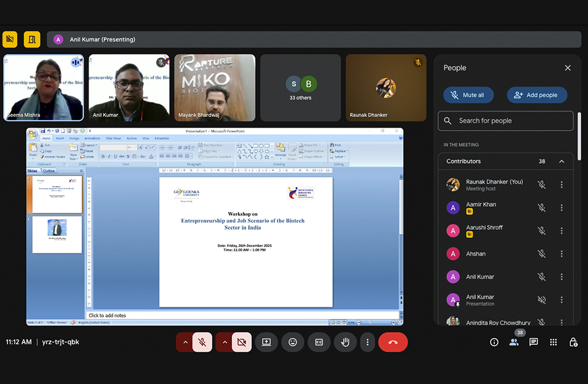Open the chat with everyone icon
The height and width of the screenshot is (384, 588).
point(534,342)
